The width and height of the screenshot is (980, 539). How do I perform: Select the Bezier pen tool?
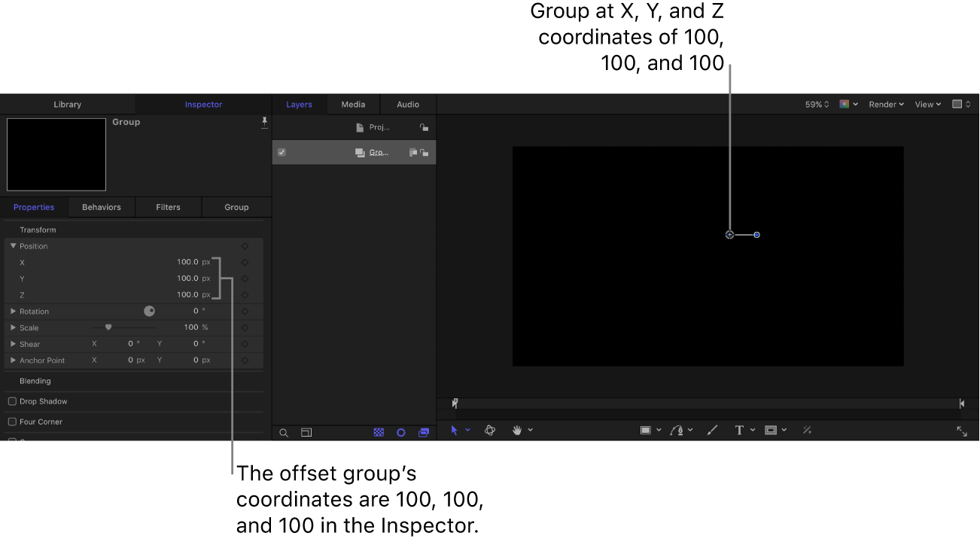coord(677,430)
